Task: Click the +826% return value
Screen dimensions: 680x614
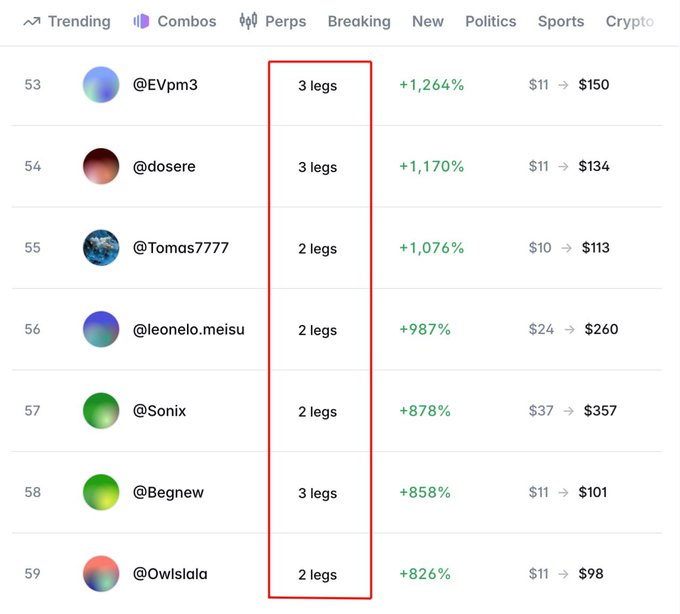Action: (425, 574)
